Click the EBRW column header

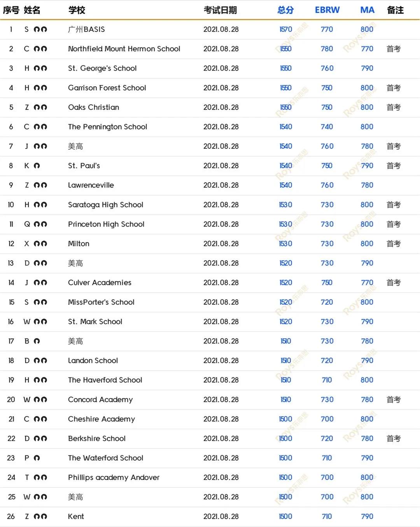pyautogui.click(x=327, y=10)
